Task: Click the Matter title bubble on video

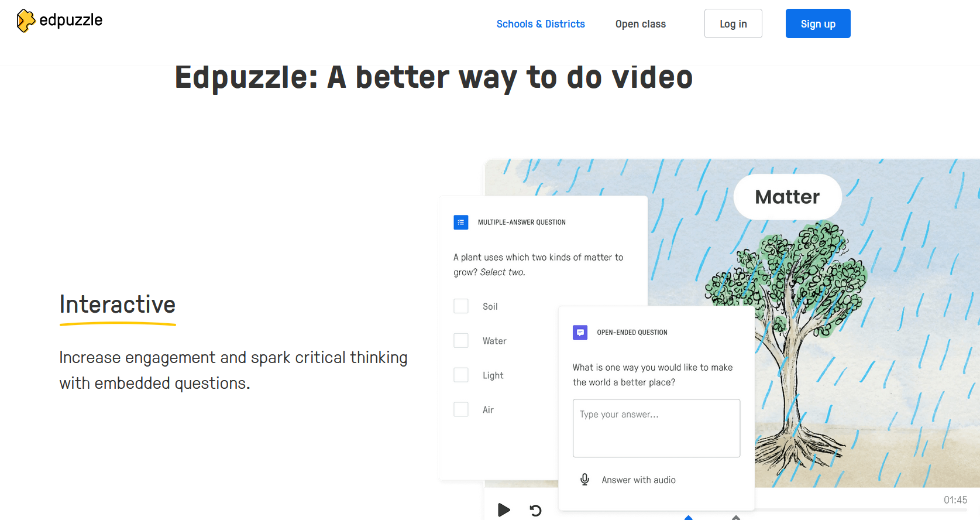Action: pos(787,197)
